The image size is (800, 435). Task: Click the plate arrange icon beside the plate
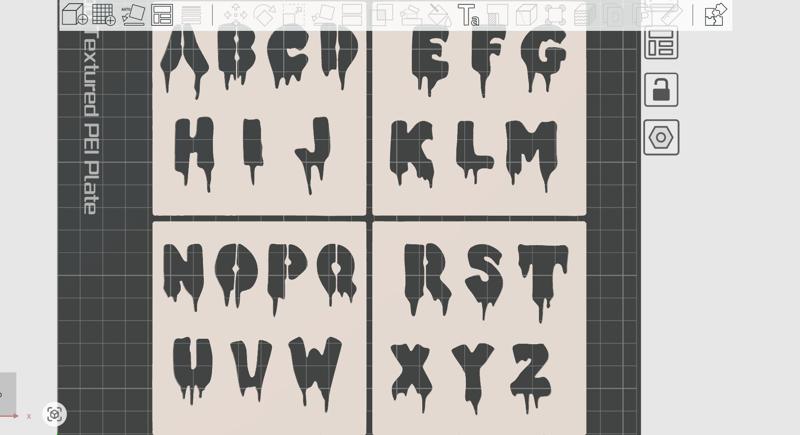click(661, 43)
